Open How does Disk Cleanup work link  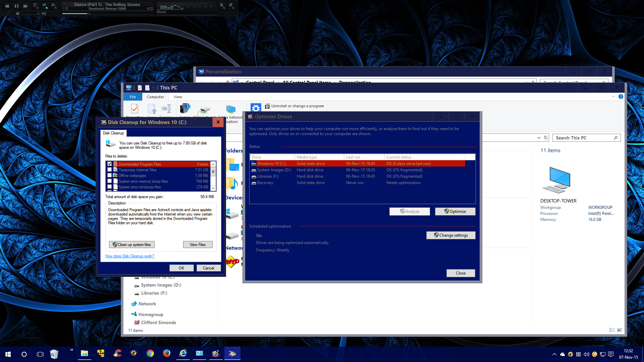tap(130, 256)
